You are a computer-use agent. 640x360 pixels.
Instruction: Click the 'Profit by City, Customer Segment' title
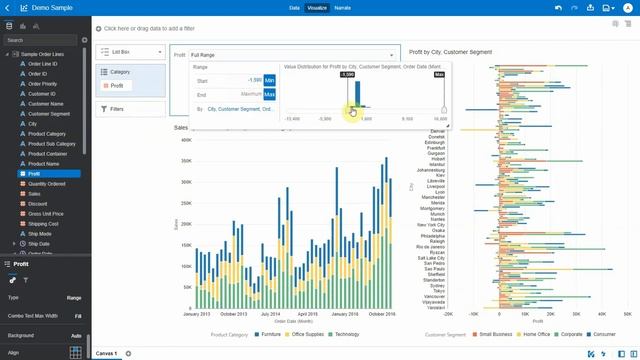click(x=450, y=52)
